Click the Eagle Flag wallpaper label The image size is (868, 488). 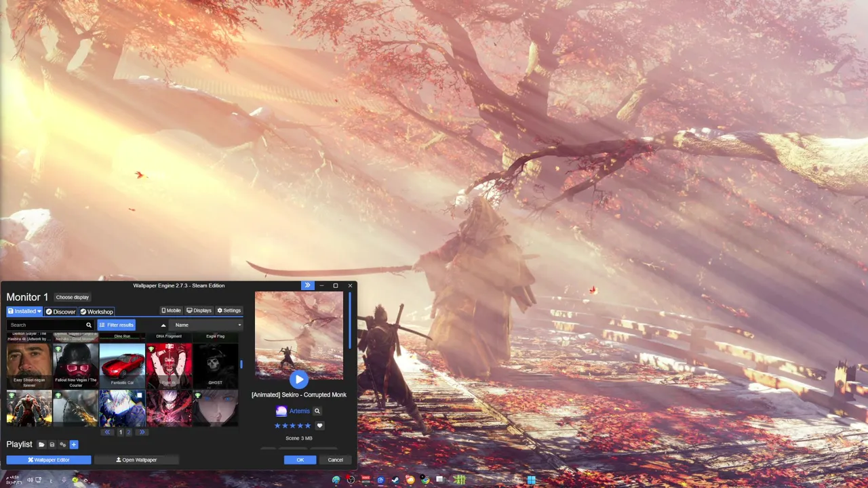(x=215, y=336)
